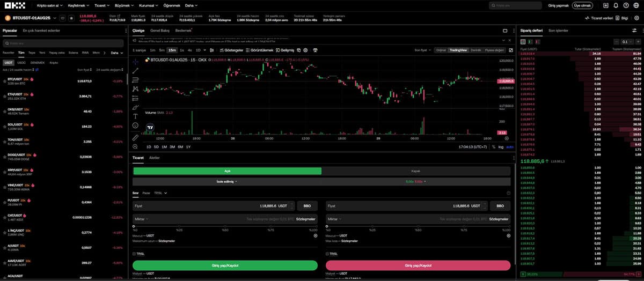
Task: Toggle log scale on the chart
Action: click(501, 146)
